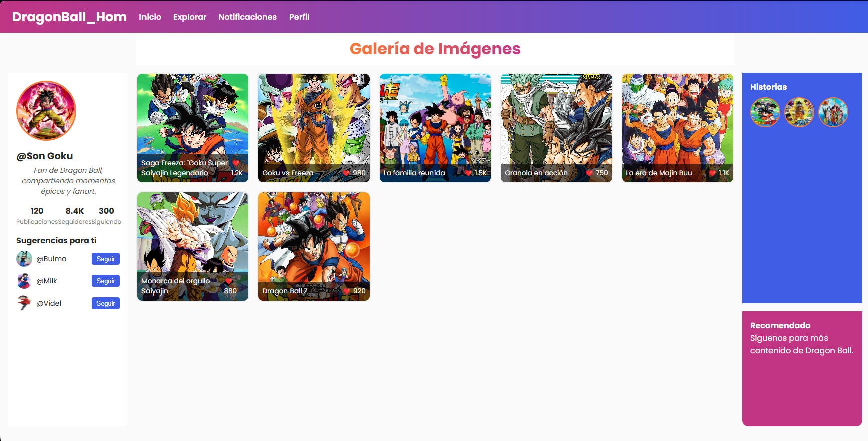Click the 1.2K likes count

(237, 173)
